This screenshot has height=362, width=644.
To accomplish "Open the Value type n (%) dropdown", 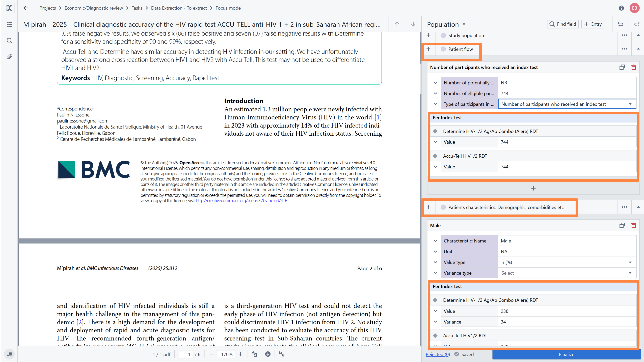I will [567, 262].
